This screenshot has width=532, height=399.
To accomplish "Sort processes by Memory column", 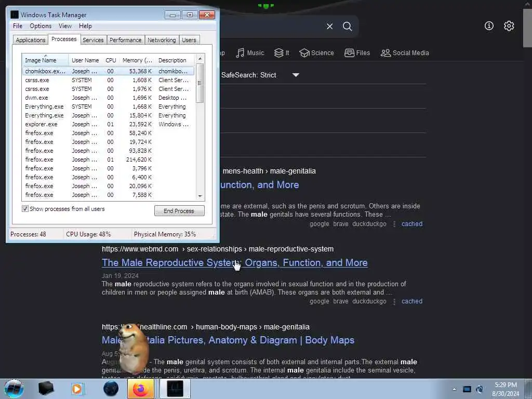I will point(137,60).
